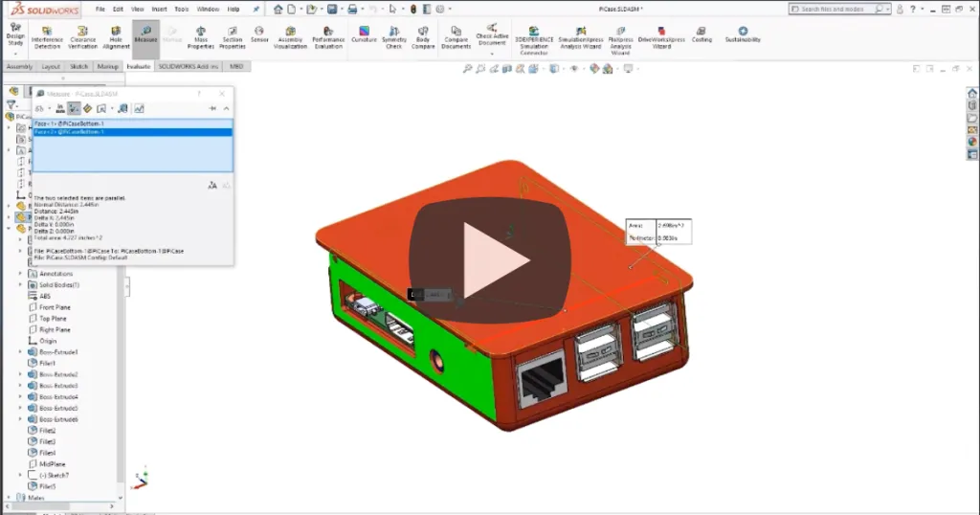Open Compare Documents
This screenshot has width=980, height=515.
[x=456, y=37]
